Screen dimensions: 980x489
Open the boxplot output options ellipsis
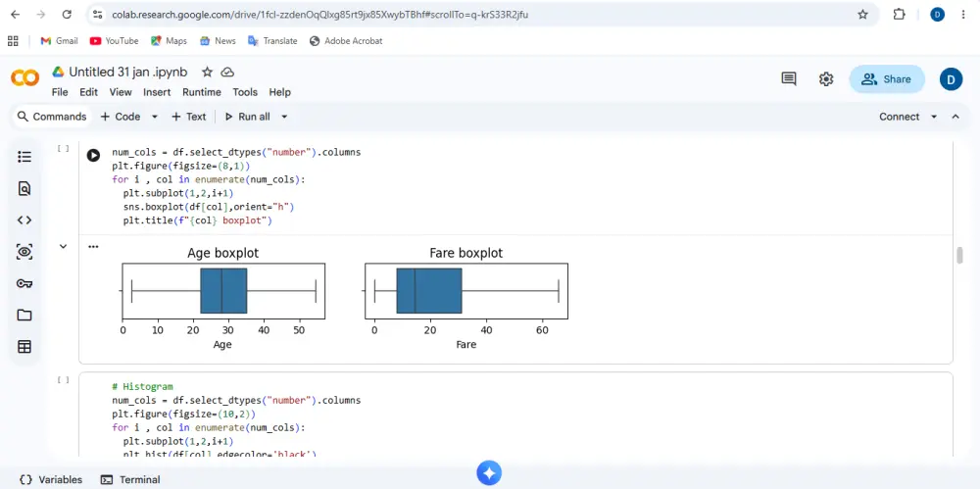tap(93, 246)
